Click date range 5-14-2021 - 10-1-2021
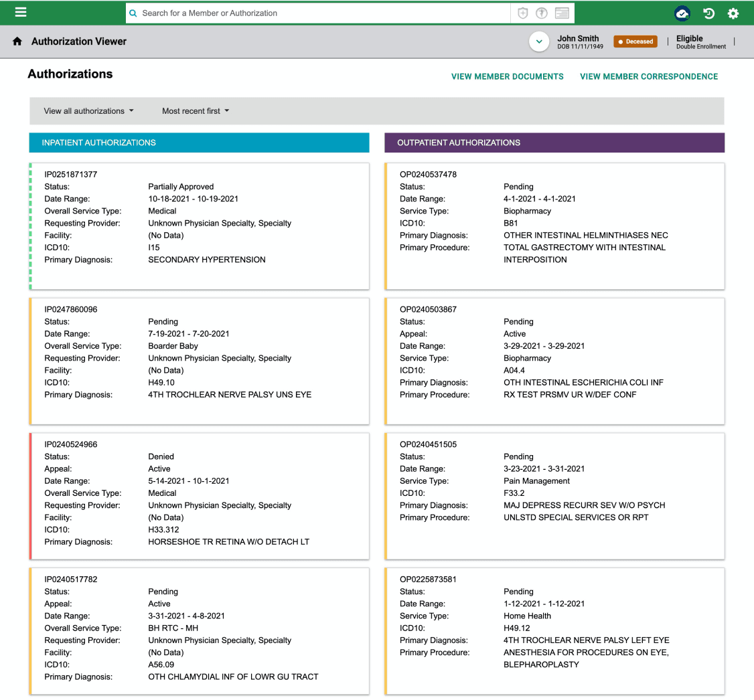Image resolution: width=754 pixels, height=700 pixels. tap(189, 481)
